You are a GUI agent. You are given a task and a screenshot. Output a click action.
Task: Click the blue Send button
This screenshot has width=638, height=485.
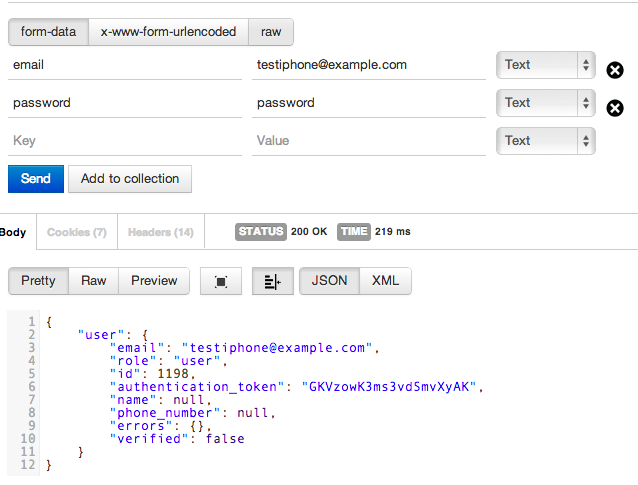pos(36,179)
